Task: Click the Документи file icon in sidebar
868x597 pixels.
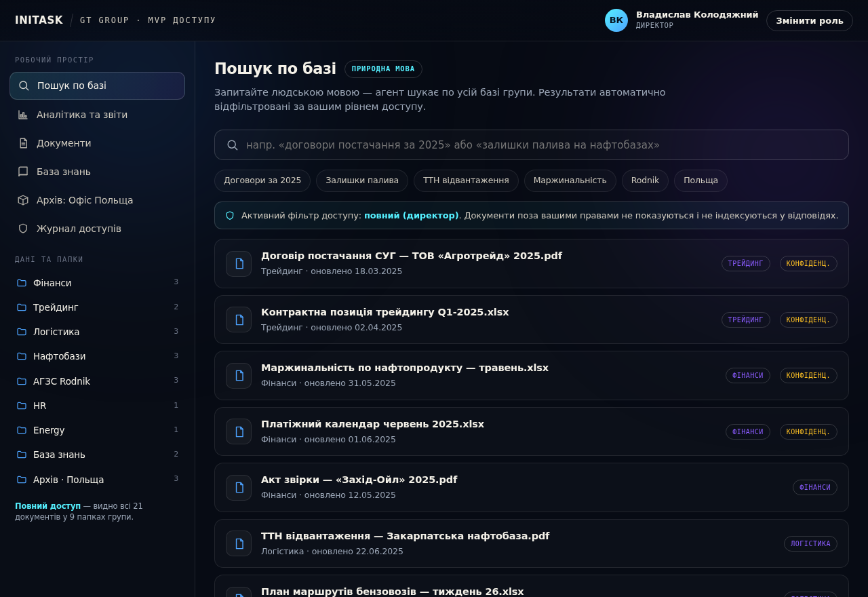Action: click(x=23, y=143)
